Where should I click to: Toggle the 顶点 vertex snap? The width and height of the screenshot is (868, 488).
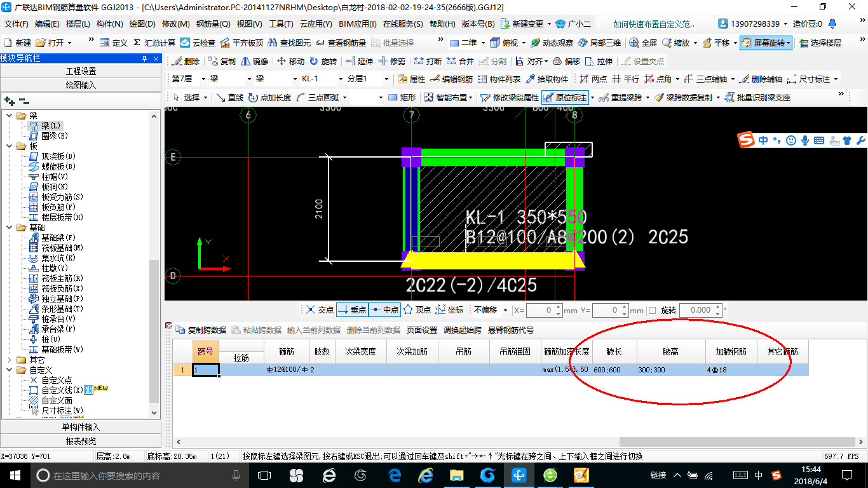click(x=417, y=310)
